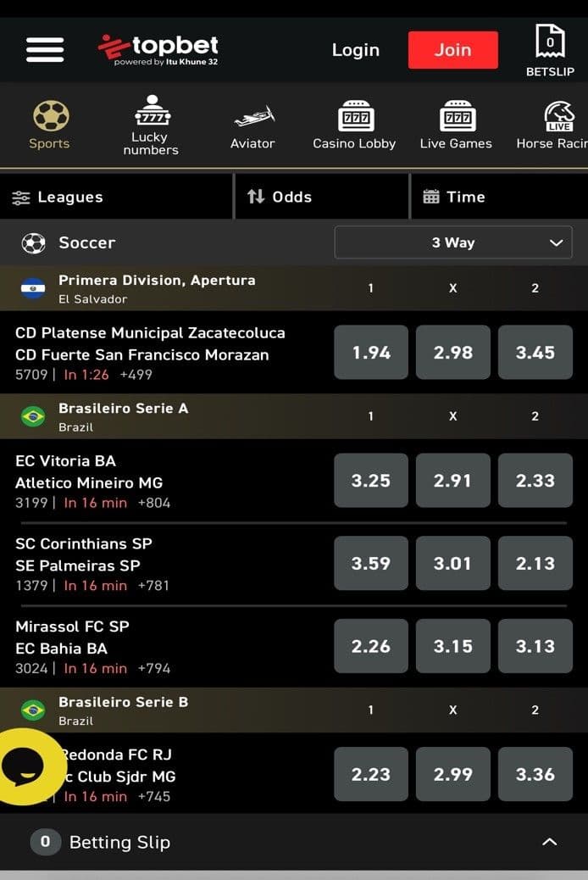The width and height of the screenshot is (588, 880).
Task: Click the Casino Lobby slot machine icon
Action: click(x=354, y=117)
